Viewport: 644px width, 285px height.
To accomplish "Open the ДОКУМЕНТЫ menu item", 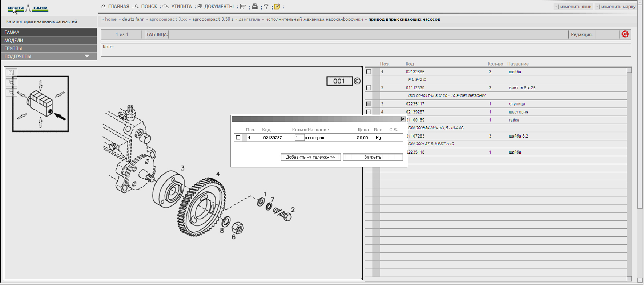I will 218,7.
